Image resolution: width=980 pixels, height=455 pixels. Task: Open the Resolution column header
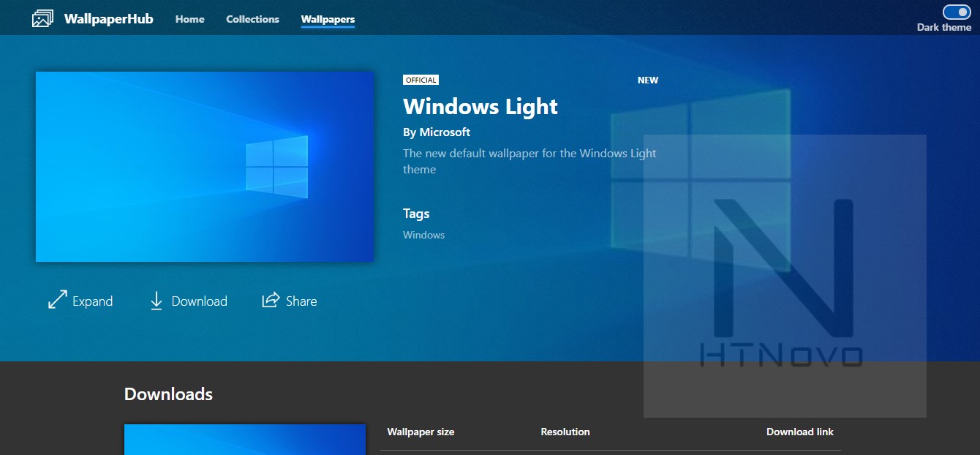(x=565, y=432)
